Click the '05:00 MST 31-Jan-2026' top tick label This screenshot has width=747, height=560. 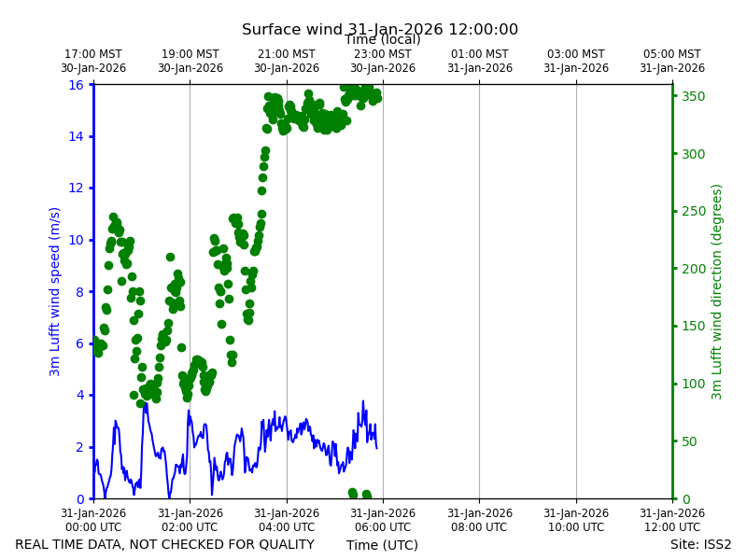coord(672,61)
